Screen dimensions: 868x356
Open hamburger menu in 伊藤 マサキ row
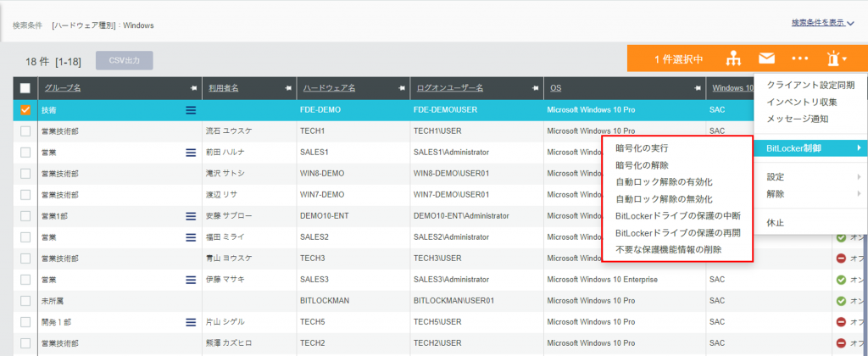click(191, 280)
